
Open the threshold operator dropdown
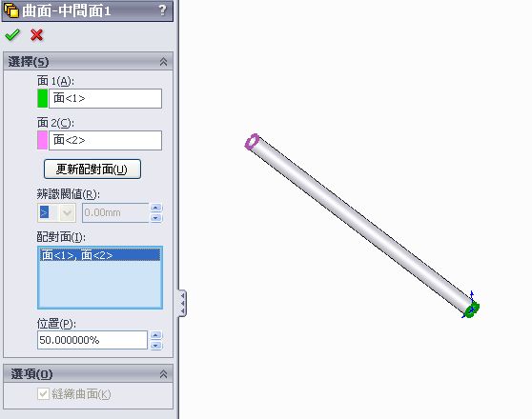pyautogui.click(x=67, y=212)
